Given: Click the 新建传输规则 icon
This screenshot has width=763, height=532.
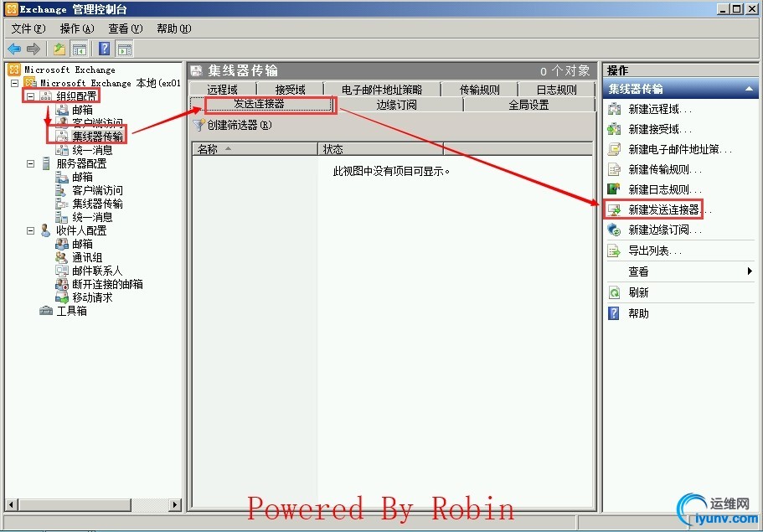Looking at the screenshot, I should click(614, 169).
